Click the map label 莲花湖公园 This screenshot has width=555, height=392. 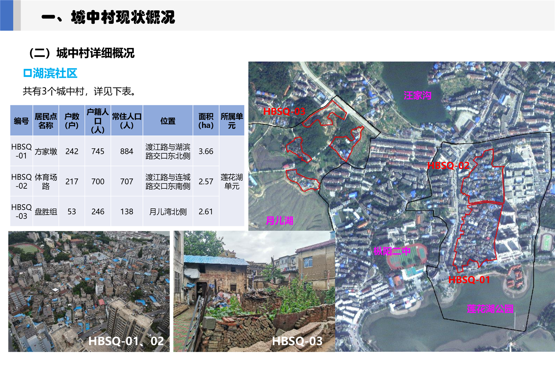tap(490, 309)
